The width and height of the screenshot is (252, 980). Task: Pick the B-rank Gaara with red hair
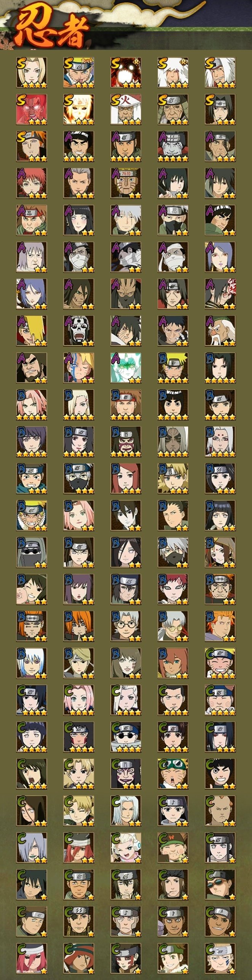click(173, 590)
